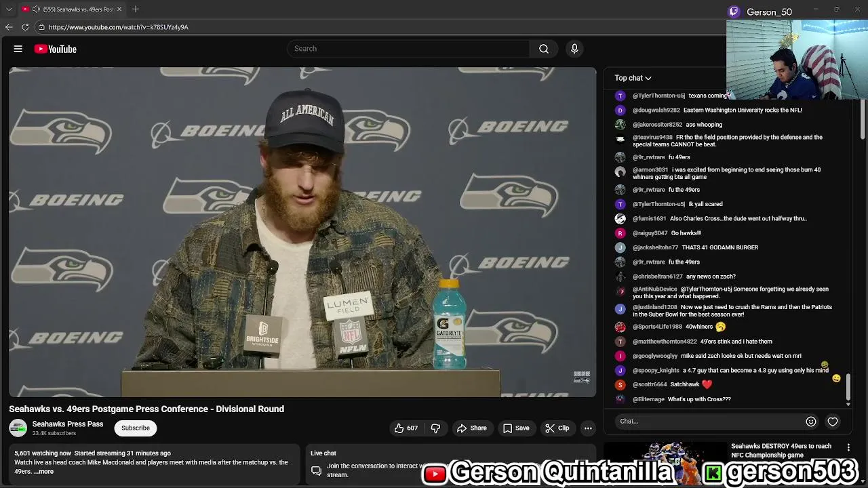Open @justinland1208 chat avatar

tap(620, 309)
